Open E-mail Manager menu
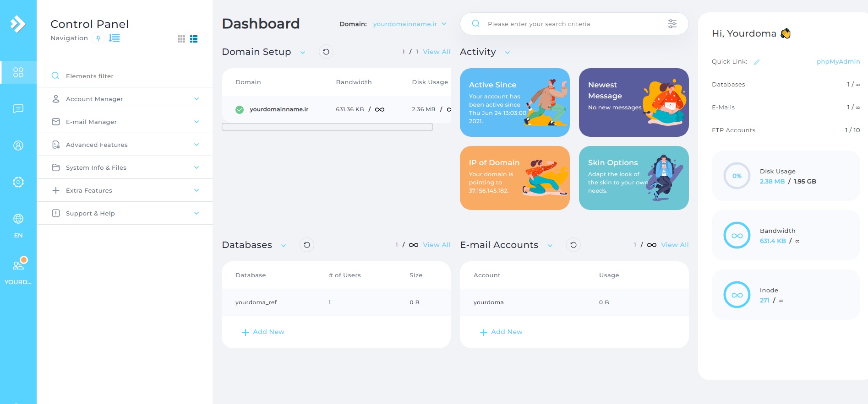 tap(125, 122)
